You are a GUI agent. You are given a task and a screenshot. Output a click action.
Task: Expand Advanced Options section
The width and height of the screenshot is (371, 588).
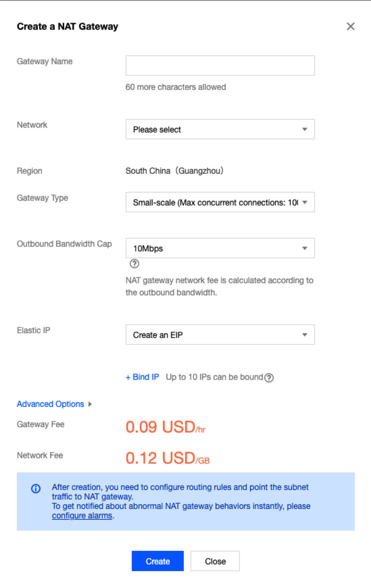coord(50,404)
